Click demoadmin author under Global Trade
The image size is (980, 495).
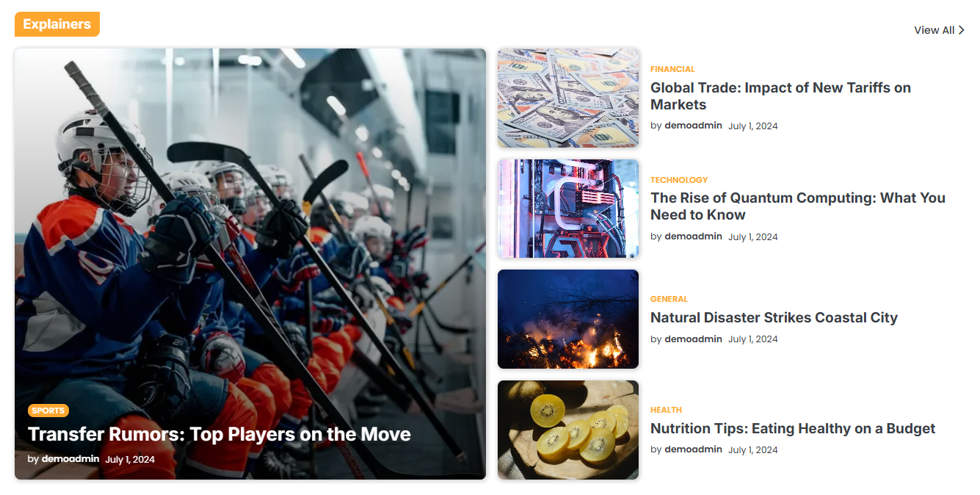click(x=693, y=126)
